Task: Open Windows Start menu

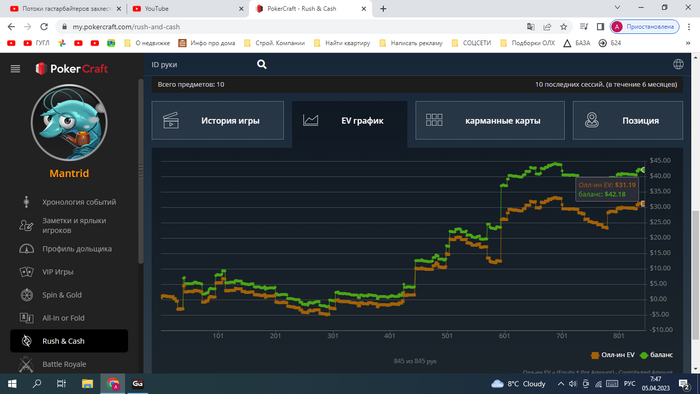Action: point(12,384)
